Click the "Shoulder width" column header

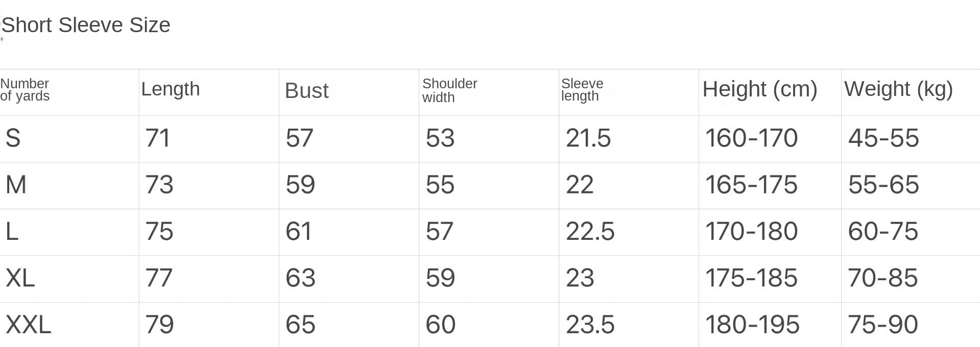[449, 90]
